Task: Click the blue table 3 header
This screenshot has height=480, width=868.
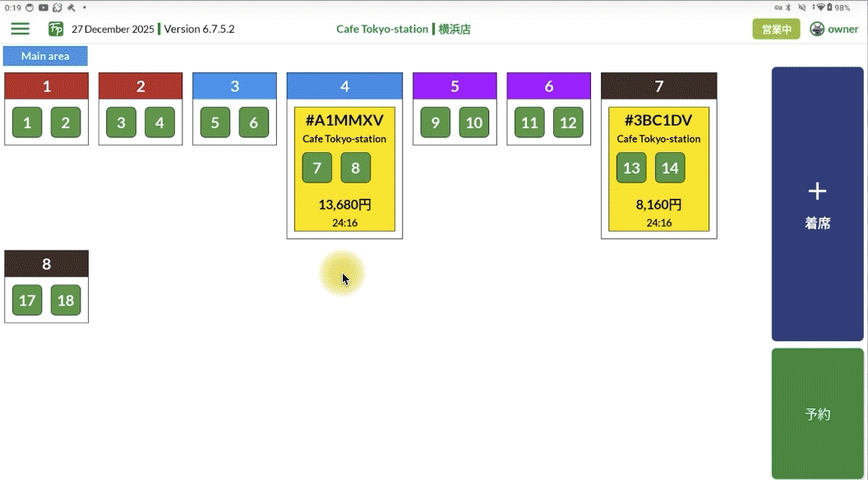Action: [234, 86]
